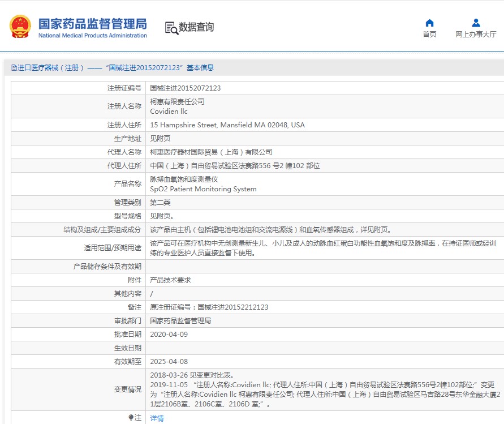504x424 pixels.
Task: Select the 代理人住所 label
Action: coord(124,166)
